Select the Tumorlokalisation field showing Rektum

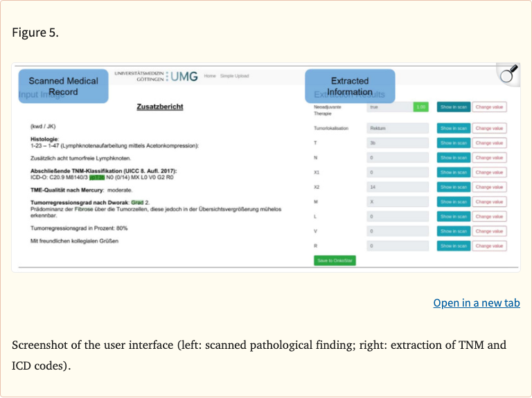click(398, 128)
